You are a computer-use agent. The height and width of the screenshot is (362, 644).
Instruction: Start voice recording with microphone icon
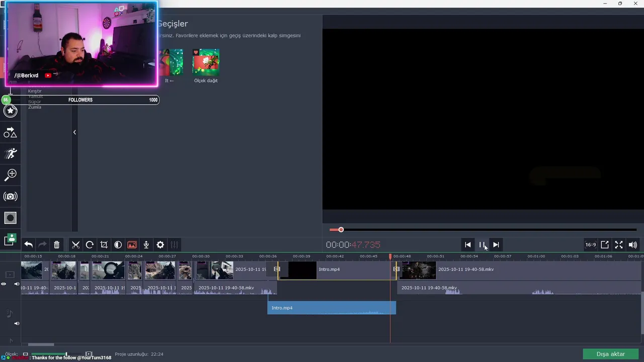point(146,245)
